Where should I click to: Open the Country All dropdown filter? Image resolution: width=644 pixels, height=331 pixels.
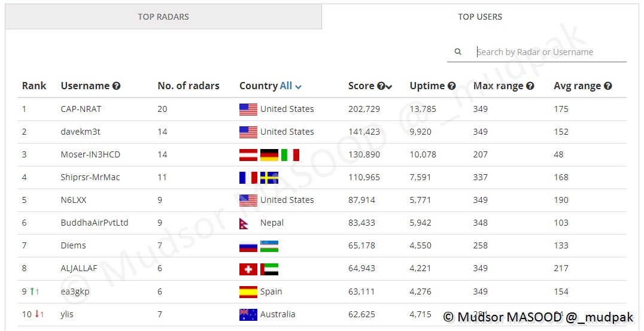[291, 86]
